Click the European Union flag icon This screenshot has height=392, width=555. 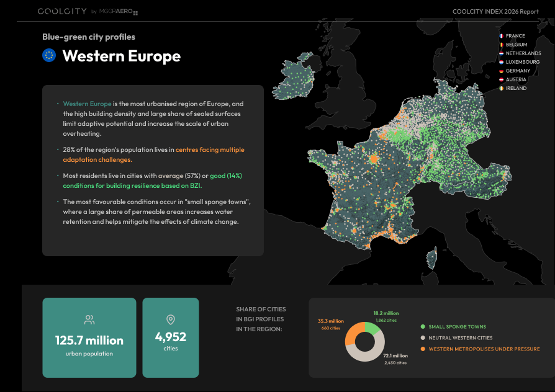(49, 55)
